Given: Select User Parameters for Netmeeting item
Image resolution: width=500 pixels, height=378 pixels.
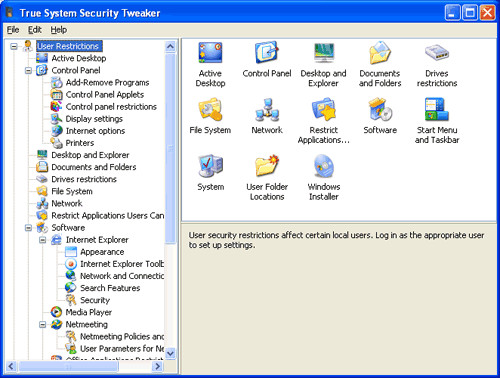Looking at the screenshot, I should click(x=122, y=349).
